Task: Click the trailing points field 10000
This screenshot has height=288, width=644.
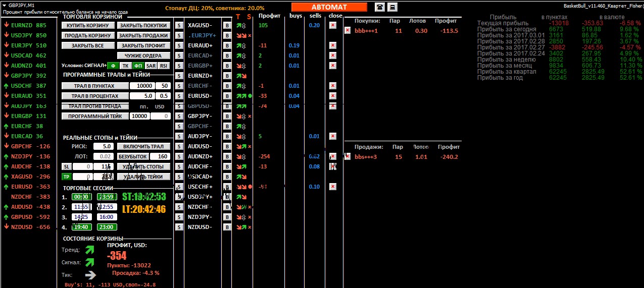Action: [x=142, y=86]
